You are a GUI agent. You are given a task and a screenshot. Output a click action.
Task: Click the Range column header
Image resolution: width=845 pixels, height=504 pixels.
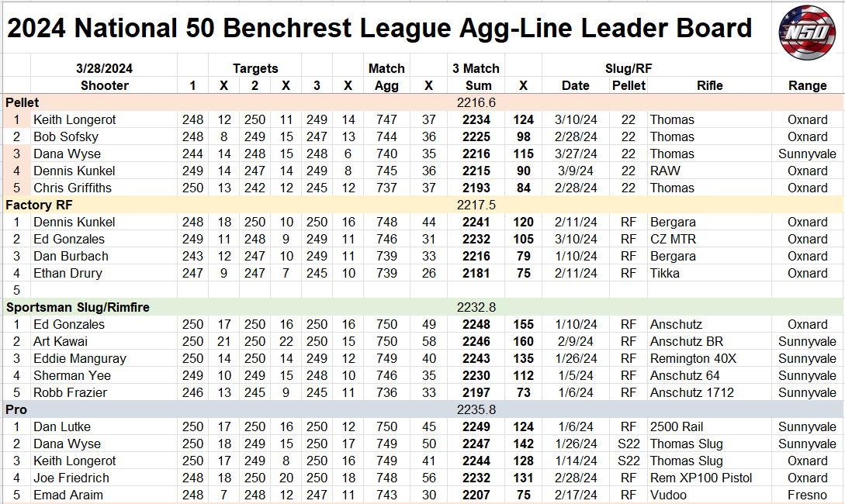pyautogui.click(x=807, y=85)
